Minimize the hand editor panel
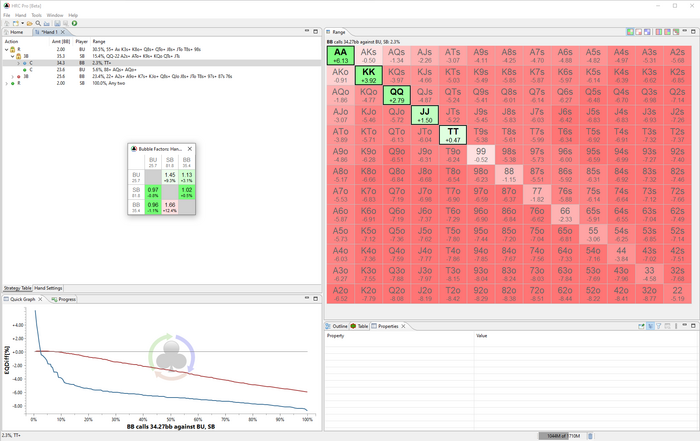 pos(307,30)
